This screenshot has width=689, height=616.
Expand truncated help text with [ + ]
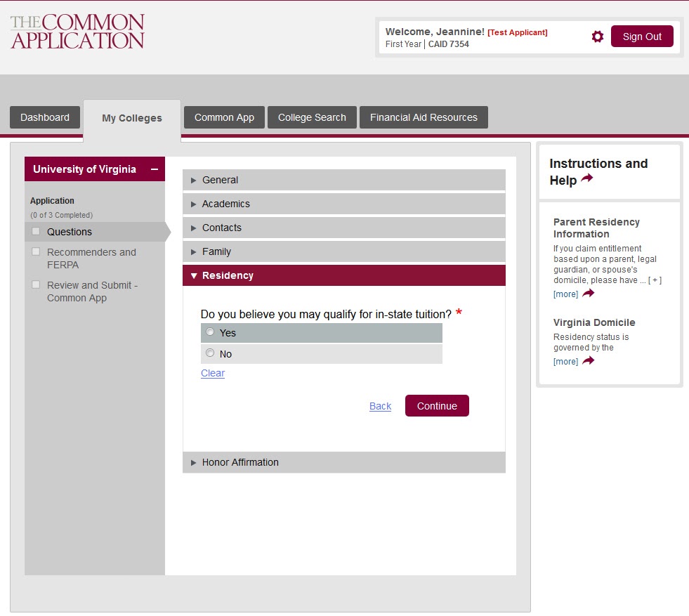(655, 280)
